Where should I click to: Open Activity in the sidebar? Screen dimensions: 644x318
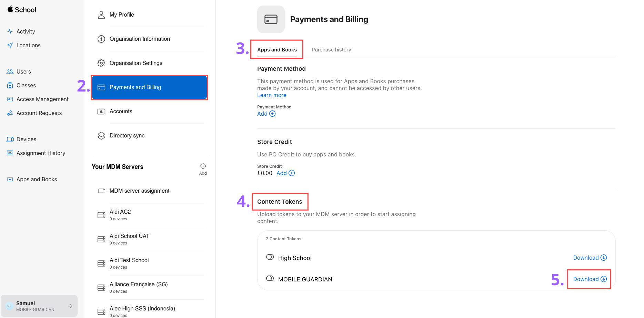tap(26, 31)
